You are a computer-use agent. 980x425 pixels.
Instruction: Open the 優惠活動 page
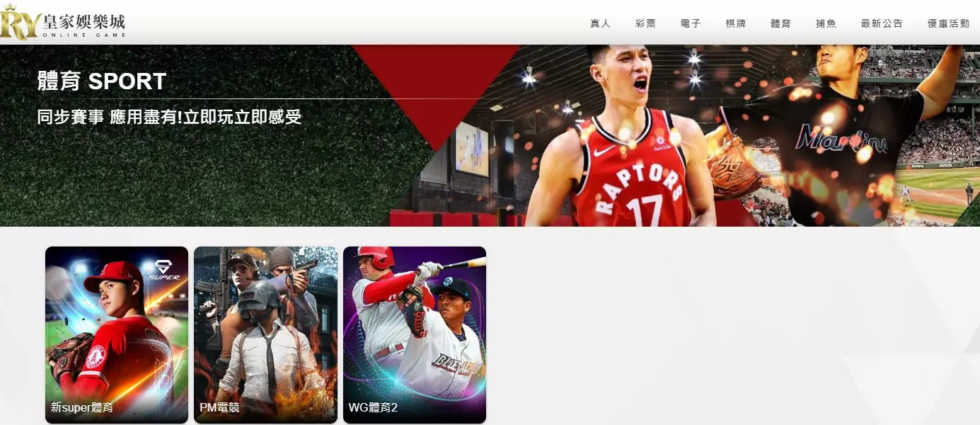948,23
